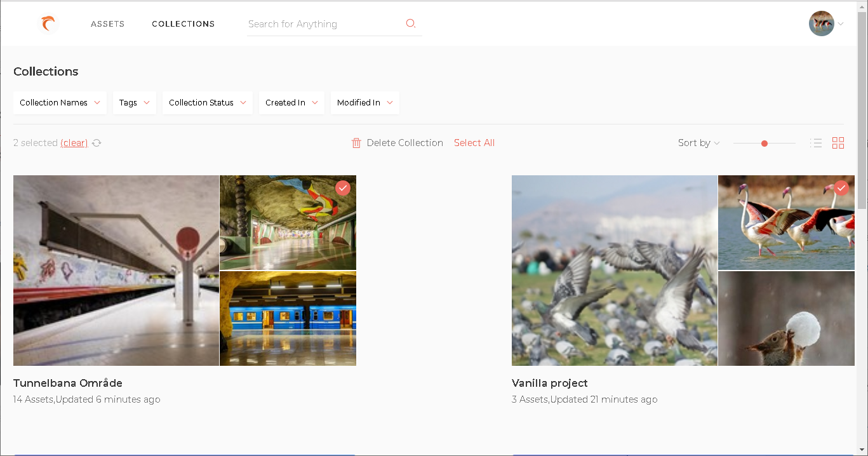The height and width of the screenshot is (456, 868).
Task: Expand the Tags filter dropdown
Action: point(135,103)
